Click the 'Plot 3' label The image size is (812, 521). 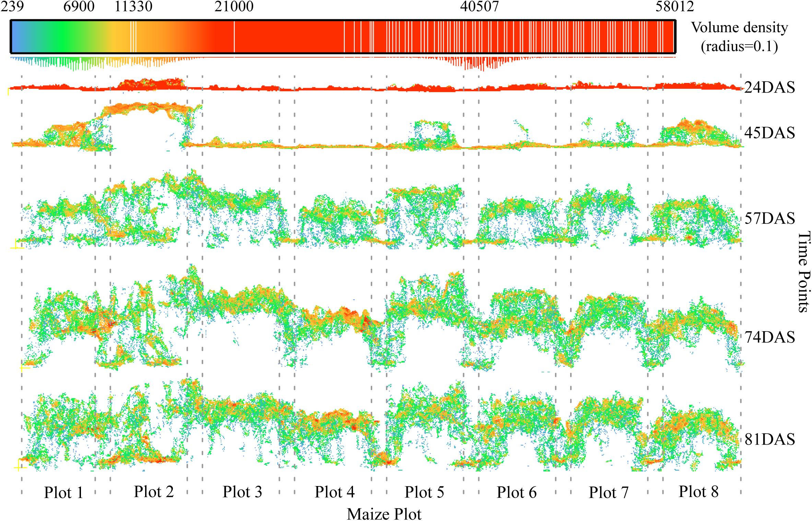coord(242,492)
